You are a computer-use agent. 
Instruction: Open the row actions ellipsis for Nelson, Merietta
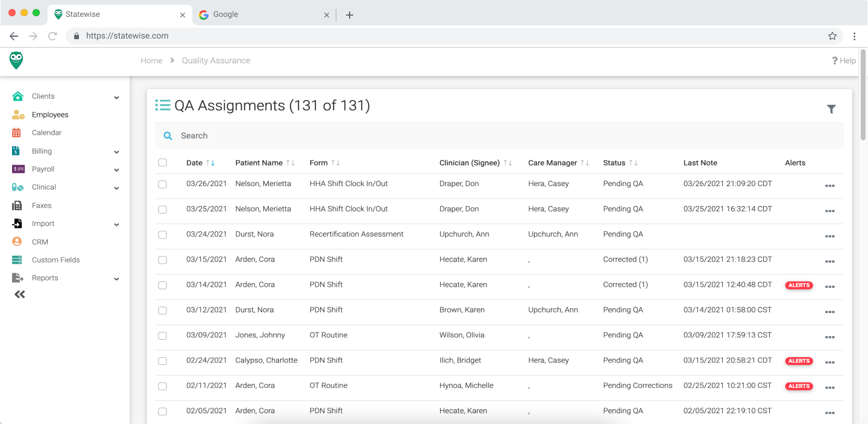click(830, 185)
